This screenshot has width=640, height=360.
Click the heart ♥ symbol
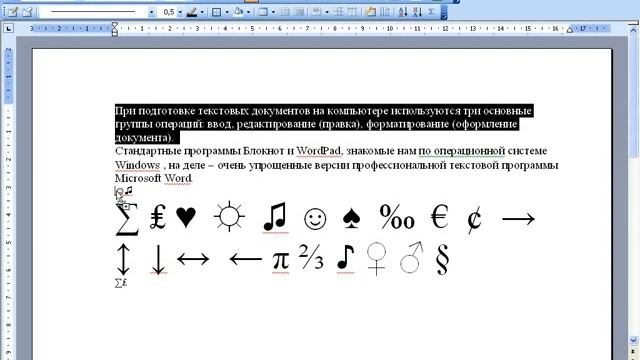(186, 218)
